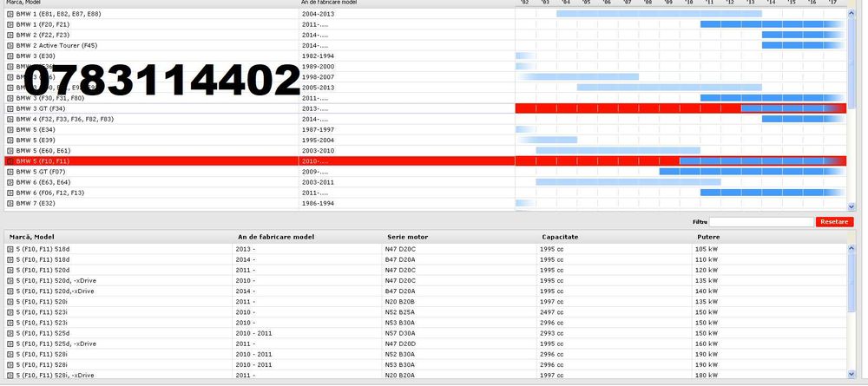This screenshot has width=868, height=386.
Task: Click the icon beside BMW 5 (E60, E61)
Action: 10,150
